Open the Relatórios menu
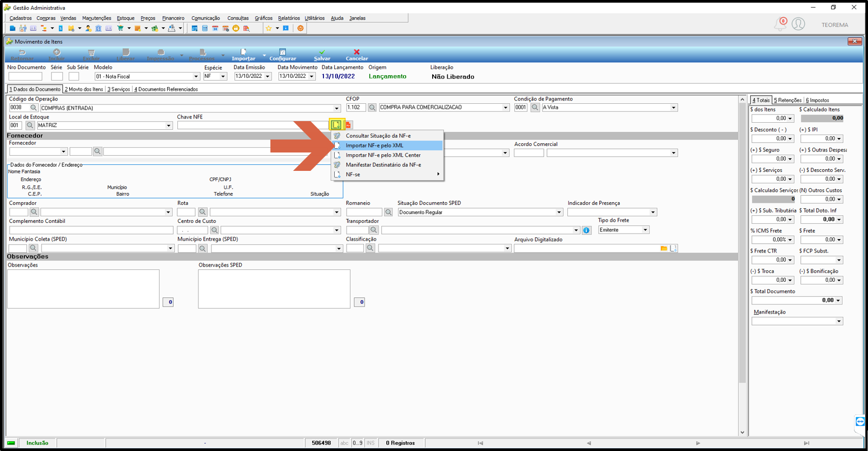The width and height of the screenshot is (868, 451). (x=289, y=18)
